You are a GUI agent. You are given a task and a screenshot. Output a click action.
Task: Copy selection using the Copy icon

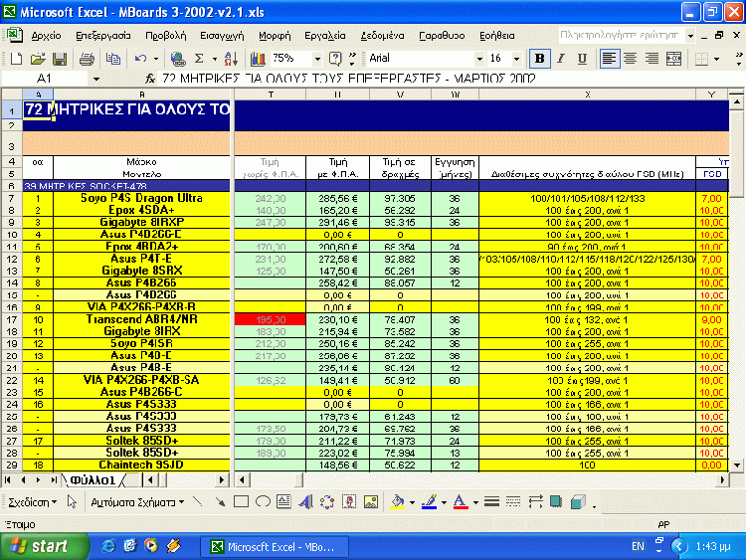point(113,59)
